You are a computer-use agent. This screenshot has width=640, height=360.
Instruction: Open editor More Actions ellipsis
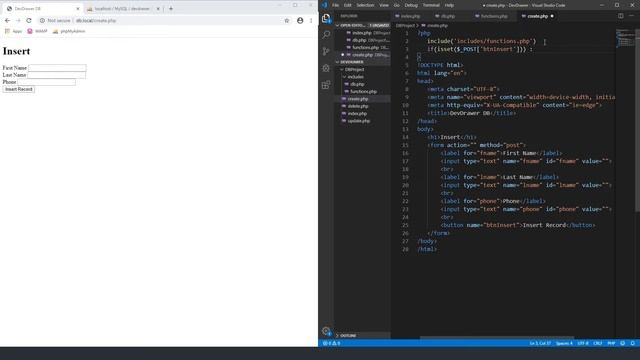point(632,16)
